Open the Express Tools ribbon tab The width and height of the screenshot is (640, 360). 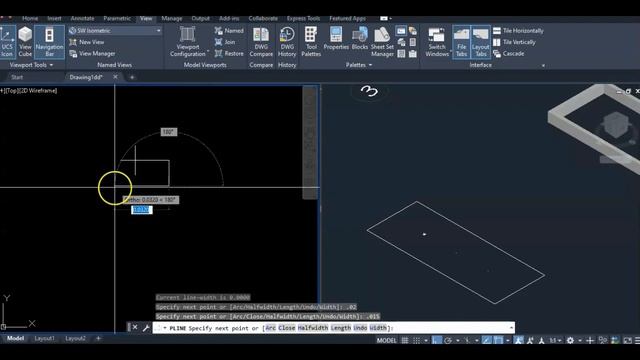tap(303, 18)
